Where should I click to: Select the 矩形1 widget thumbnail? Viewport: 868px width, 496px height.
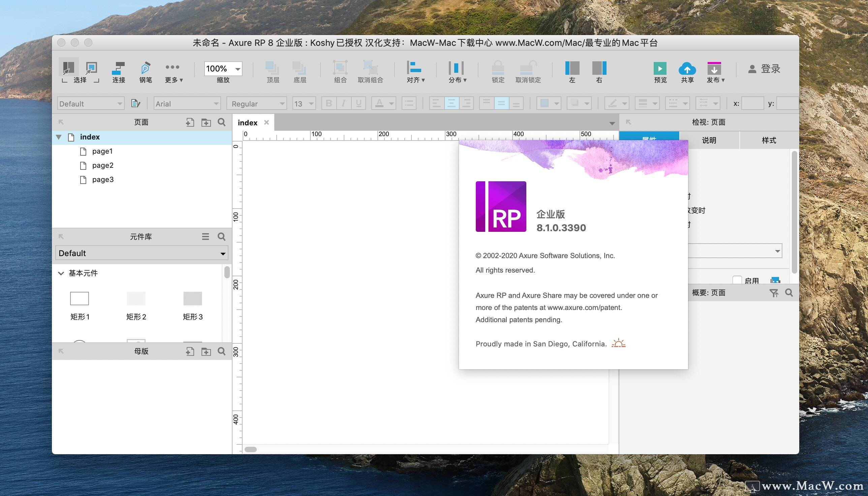(80, 299)
